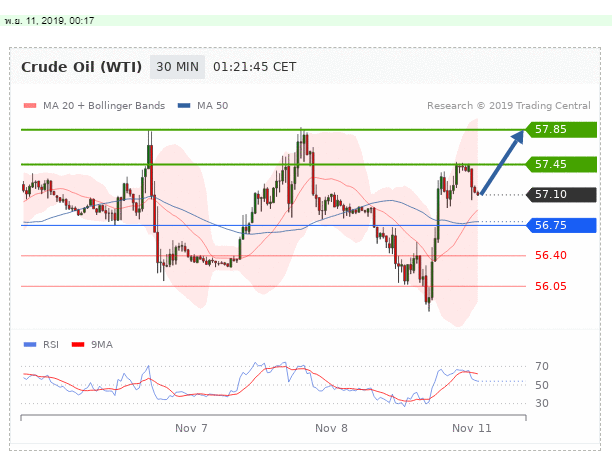
Task: Click the green 57.85 resistance label
Action: [561, 130]
